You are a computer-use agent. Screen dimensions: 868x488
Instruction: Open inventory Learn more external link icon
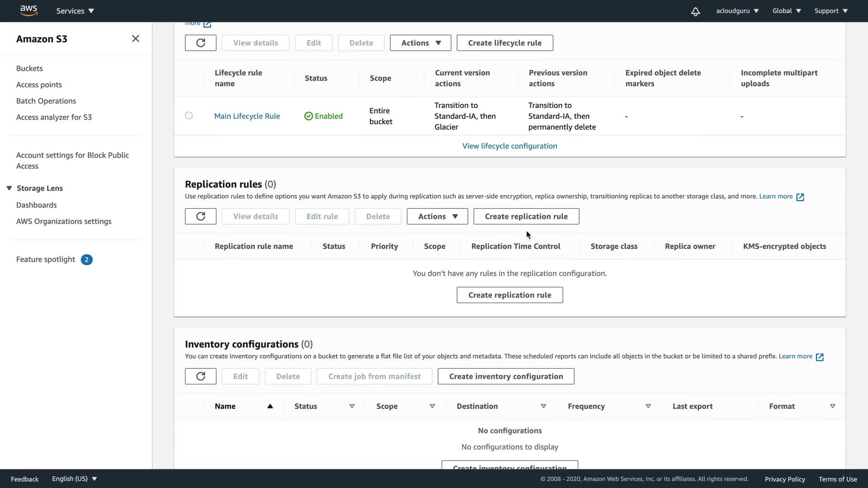pyautogui.click(x=819, y=357)
